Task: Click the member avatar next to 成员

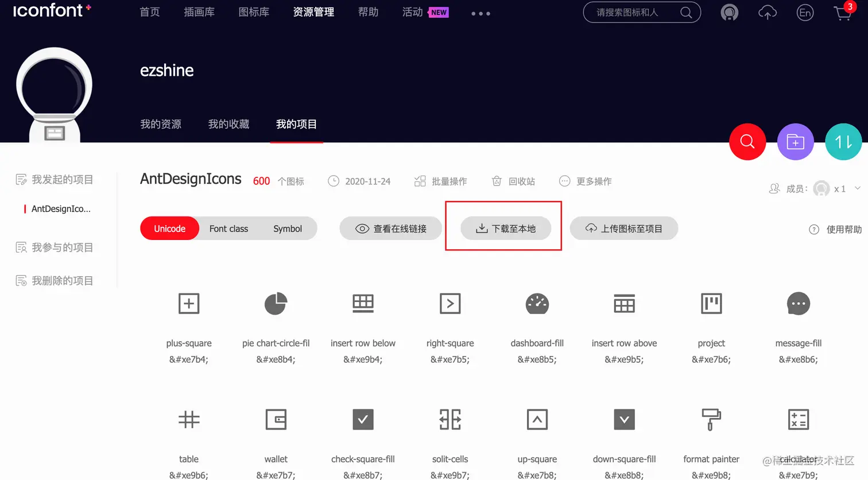Action: (821, 188)
